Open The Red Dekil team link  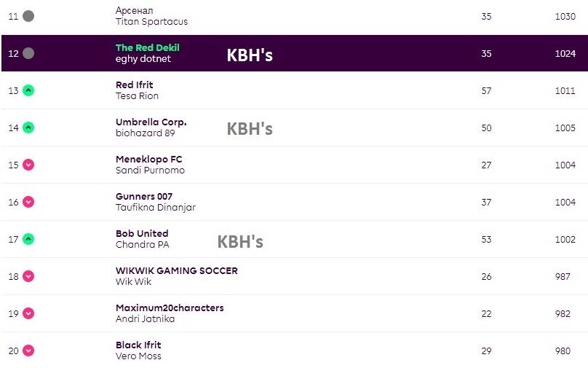click(x=148, y=47)
